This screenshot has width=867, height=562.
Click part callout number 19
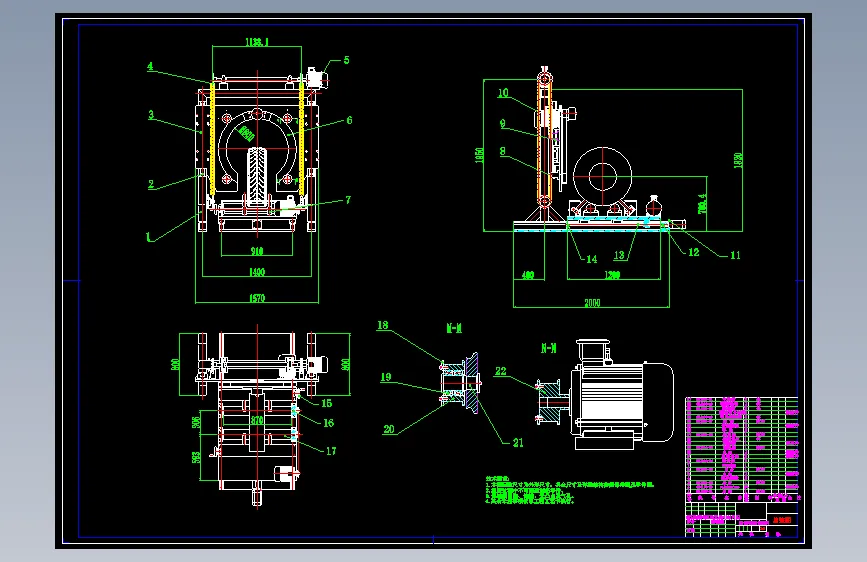coord(386,377)
